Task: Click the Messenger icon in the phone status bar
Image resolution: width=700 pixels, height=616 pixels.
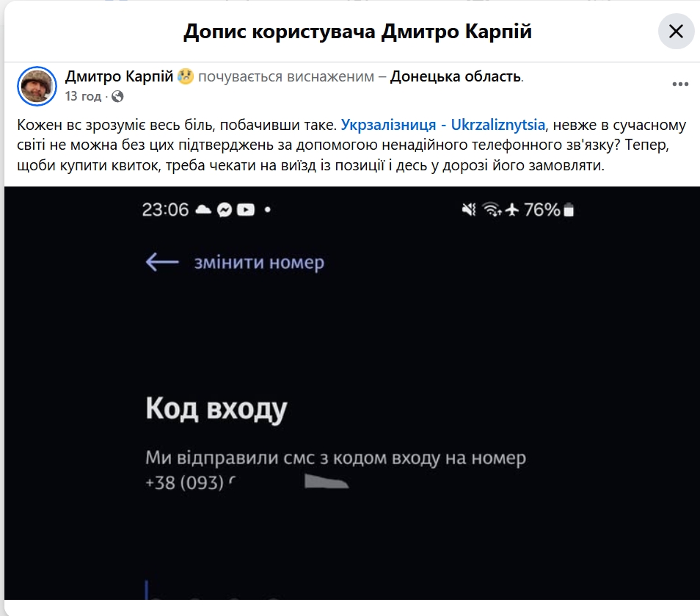Action: tap(225, 210)
